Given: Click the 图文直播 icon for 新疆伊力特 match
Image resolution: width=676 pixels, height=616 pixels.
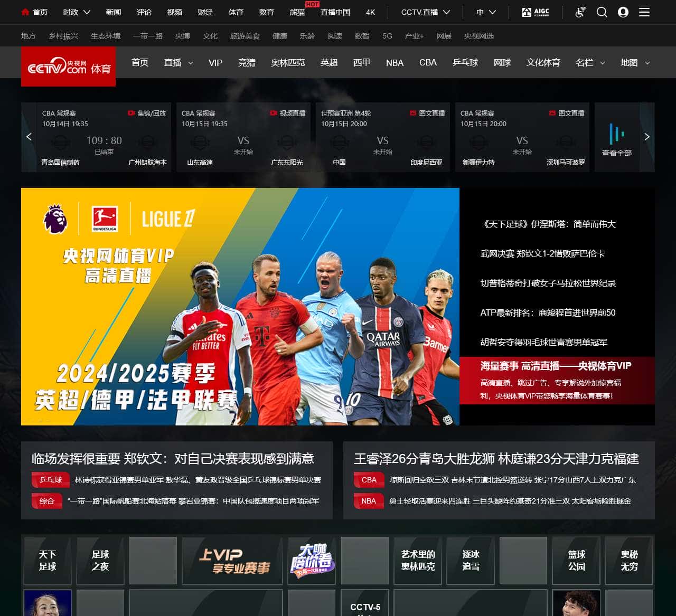Looking at the screenshot, I should coord(552,113).
